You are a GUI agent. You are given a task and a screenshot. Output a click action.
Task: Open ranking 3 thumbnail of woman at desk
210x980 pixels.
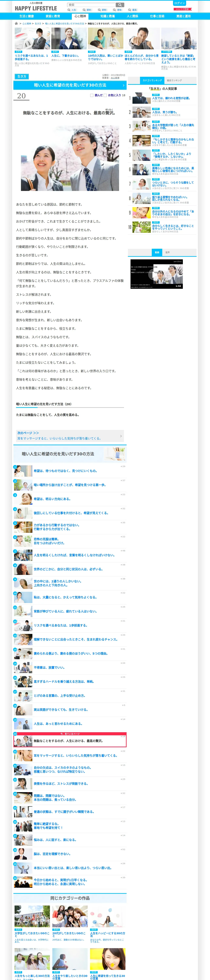[x=141, y=126]
